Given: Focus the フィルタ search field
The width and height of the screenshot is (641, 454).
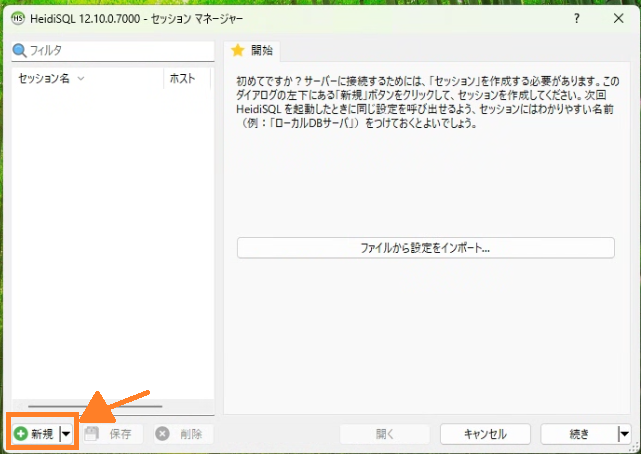Looking at the screenshot, I should coord(113,51).
